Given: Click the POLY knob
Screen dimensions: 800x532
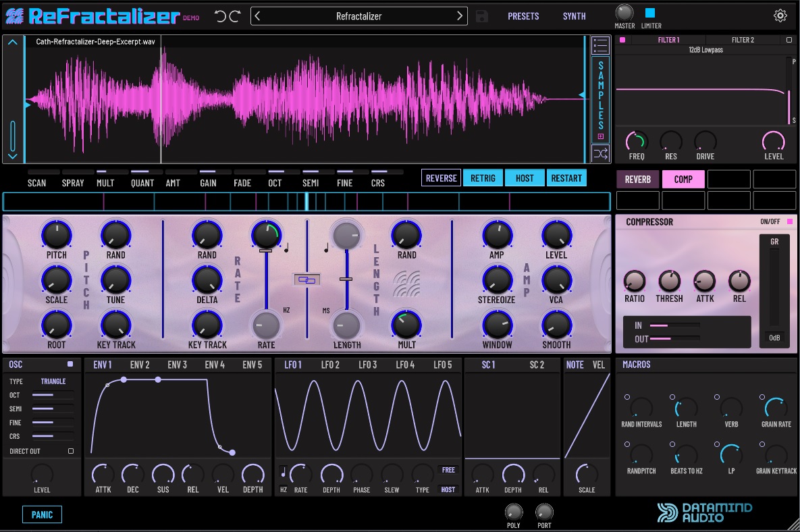Looking at the screenshot, I should (514, 512).
